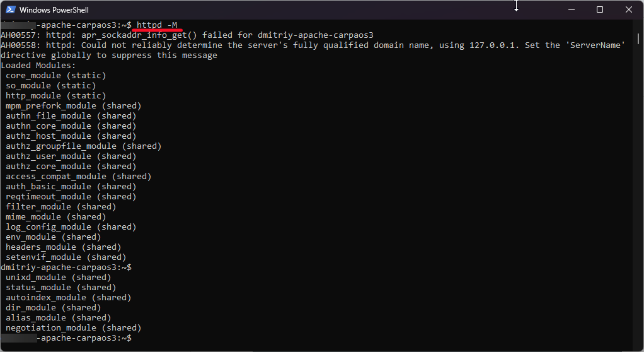Click the AH00558 warning message line
644x352 pixels.
[313, 45]
